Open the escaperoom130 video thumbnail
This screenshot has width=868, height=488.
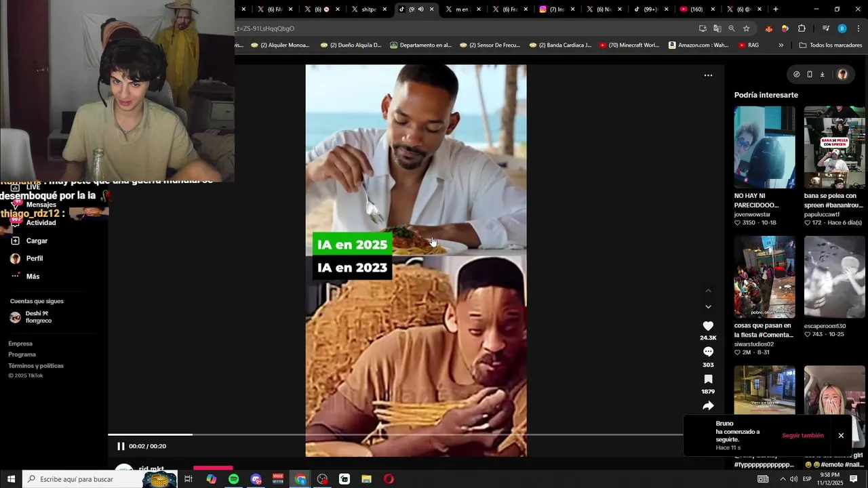pos(834,277)
